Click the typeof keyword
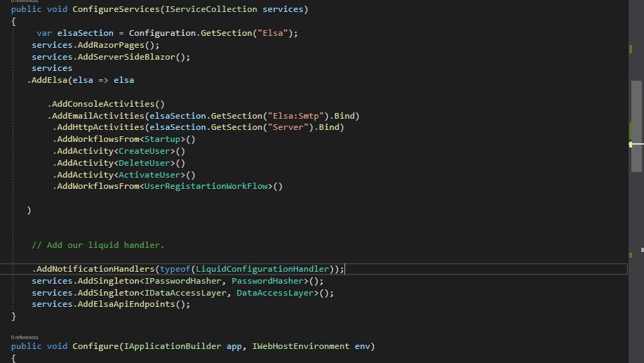 [175, 269]
